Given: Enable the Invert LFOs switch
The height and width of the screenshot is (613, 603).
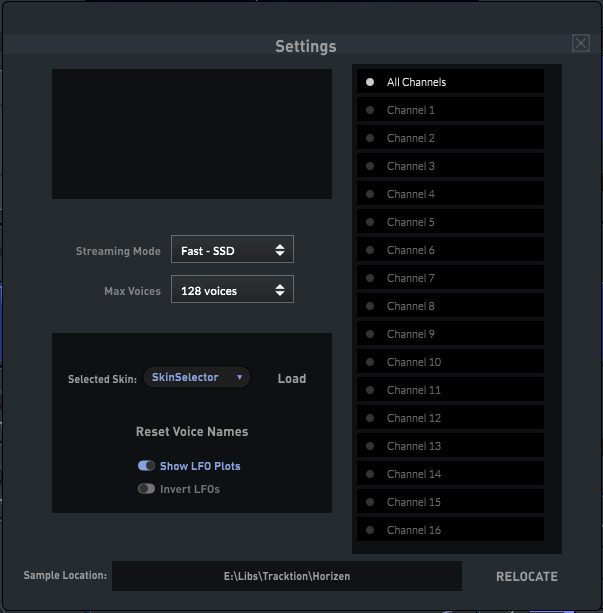Looking at the screenshot, I should [x=146, y=489].
